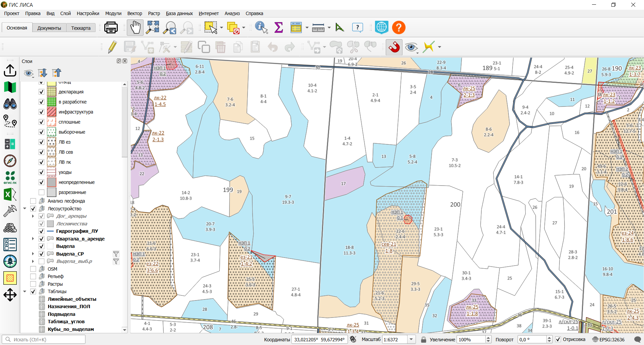
Task: Click the collapse all layers button
Action: [57, 73]
